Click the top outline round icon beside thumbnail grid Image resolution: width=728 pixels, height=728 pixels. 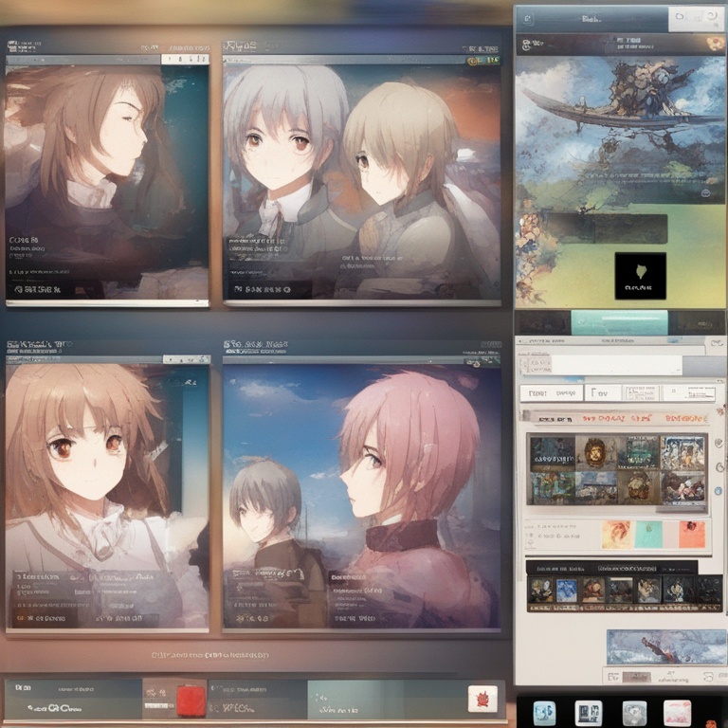coord(719,444)
